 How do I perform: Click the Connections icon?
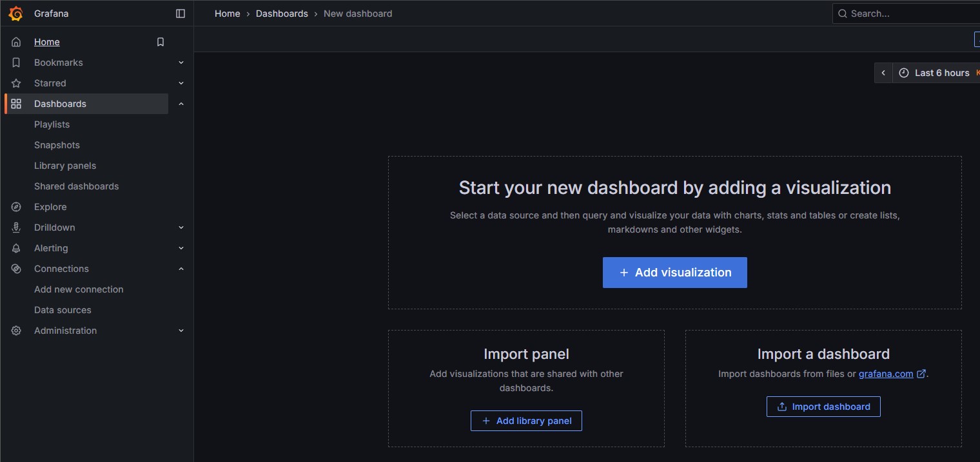[15, 268]
